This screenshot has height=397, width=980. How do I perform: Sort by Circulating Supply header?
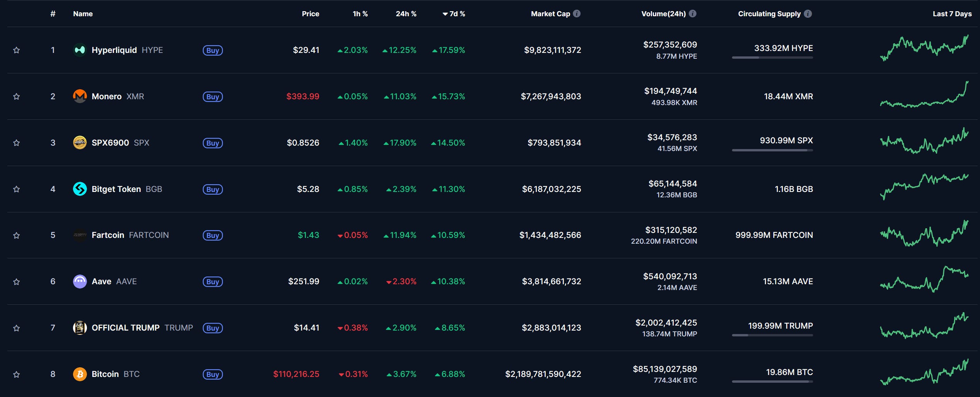tap(769, 14)
